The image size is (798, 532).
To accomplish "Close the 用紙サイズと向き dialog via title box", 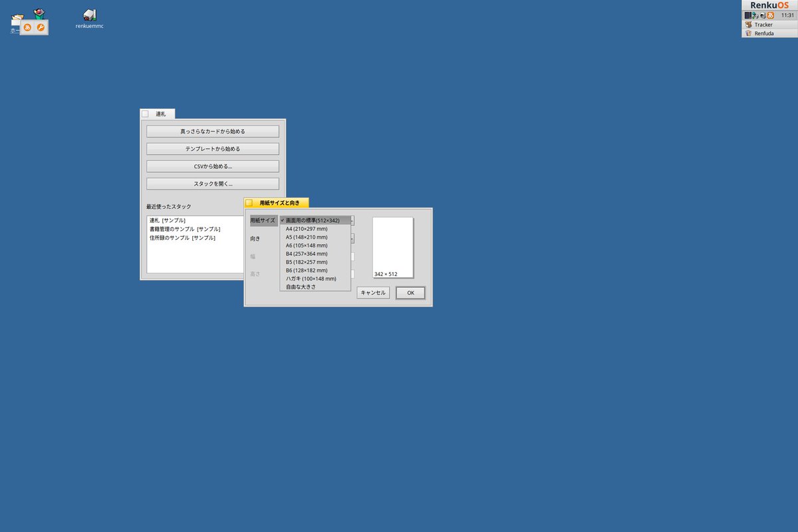I will coord(249,203).
